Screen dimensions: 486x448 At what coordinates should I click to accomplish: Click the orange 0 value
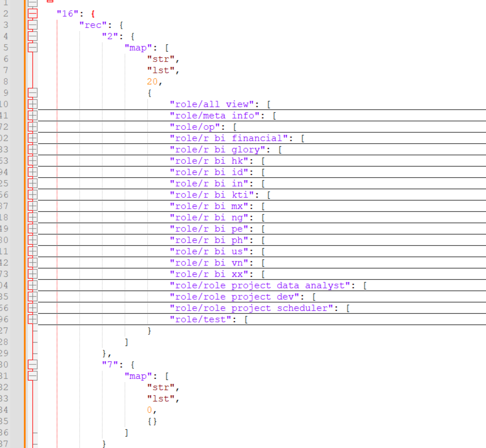(150, 410)
